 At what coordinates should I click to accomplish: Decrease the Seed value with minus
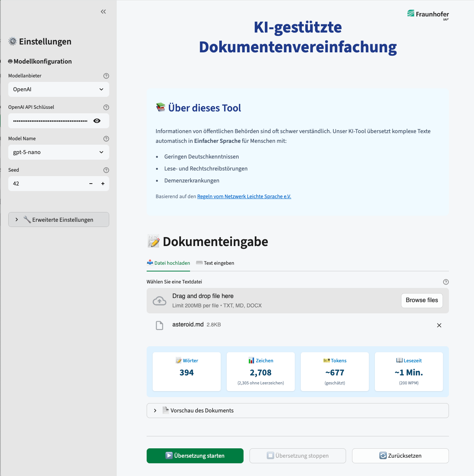[91, 184]
